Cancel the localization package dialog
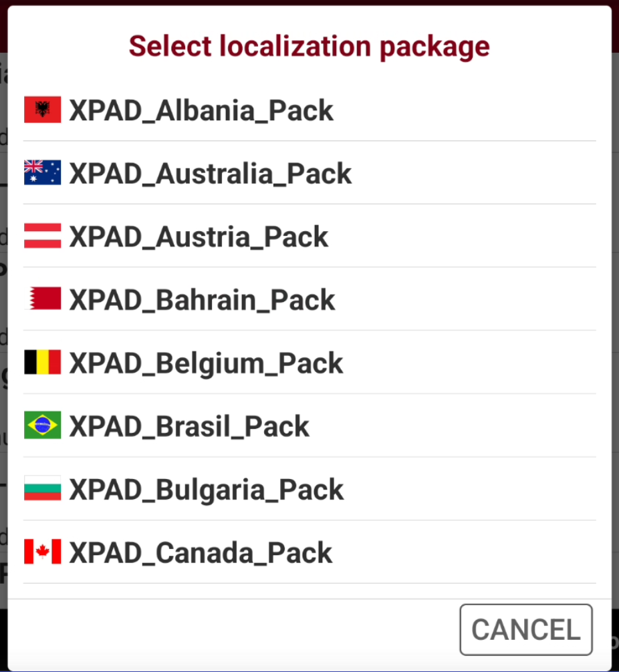Viewport: 619px width, 672px height. pos(526,629)
